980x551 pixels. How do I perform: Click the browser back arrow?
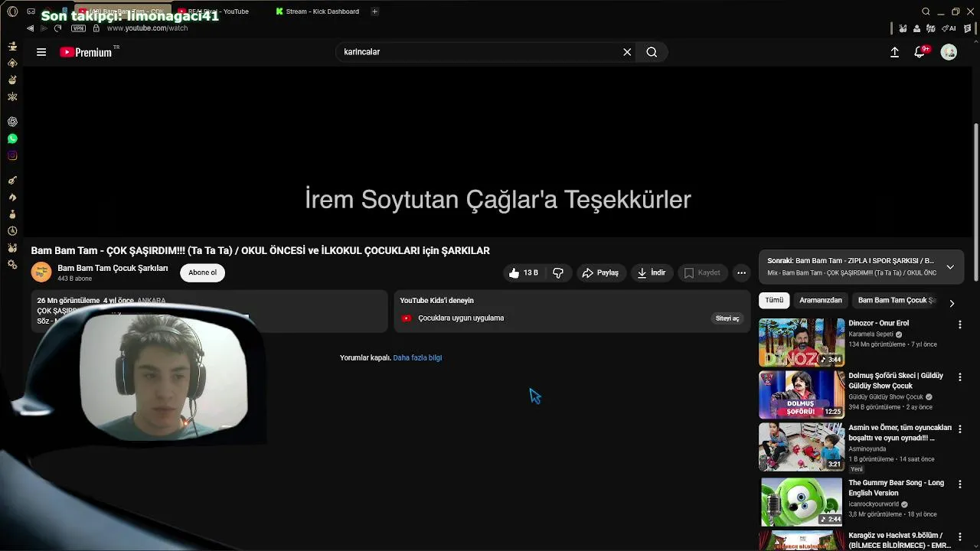pyautogui.click(x=30, y=28)
